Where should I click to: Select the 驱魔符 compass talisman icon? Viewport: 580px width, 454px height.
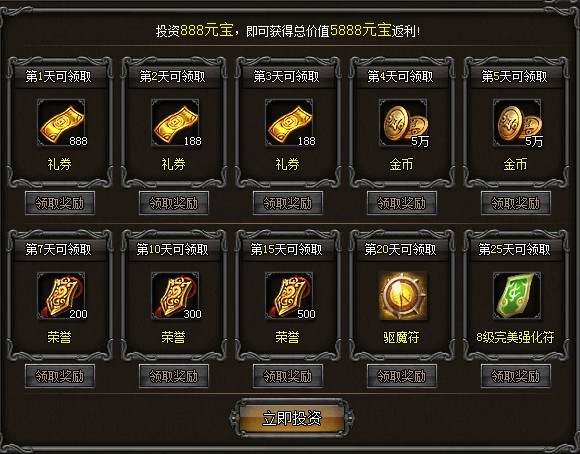click(403, 296)
